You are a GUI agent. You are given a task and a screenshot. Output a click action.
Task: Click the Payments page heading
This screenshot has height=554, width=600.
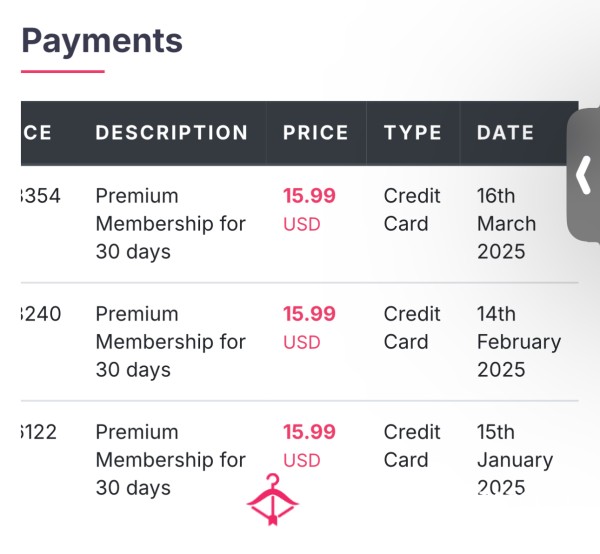(x=102, y=41)
